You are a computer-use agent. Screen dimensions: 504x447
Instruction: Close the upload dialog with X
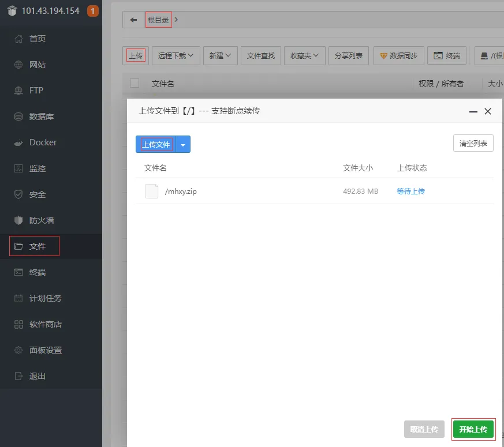point(488,111)
